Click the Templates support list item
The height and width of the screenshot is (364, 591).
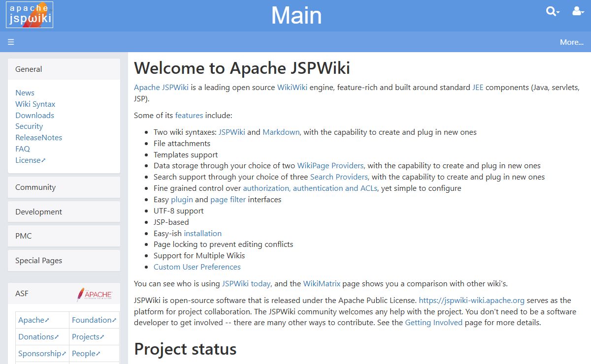(186, 155)
